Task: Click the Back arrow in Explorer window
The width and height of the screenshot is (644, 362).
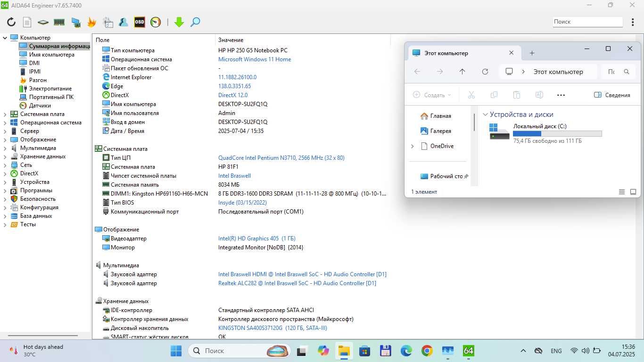Action: point(417,72)
